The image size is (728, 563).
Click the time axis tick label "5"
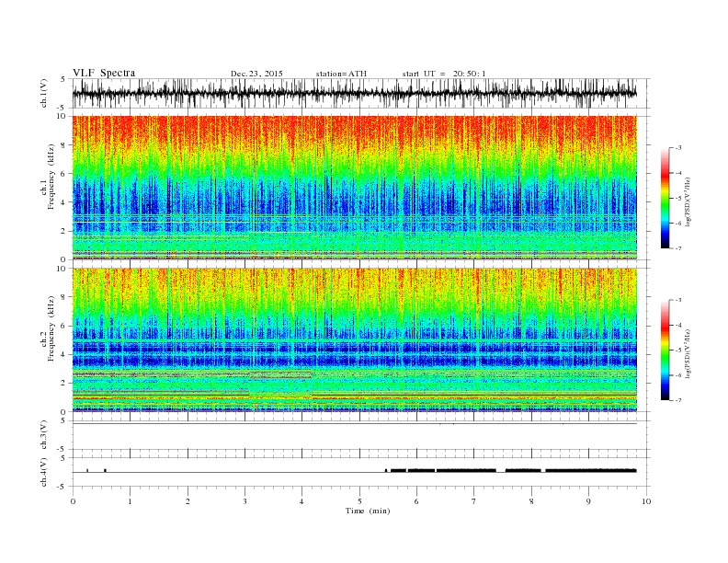tap(359, 501)
